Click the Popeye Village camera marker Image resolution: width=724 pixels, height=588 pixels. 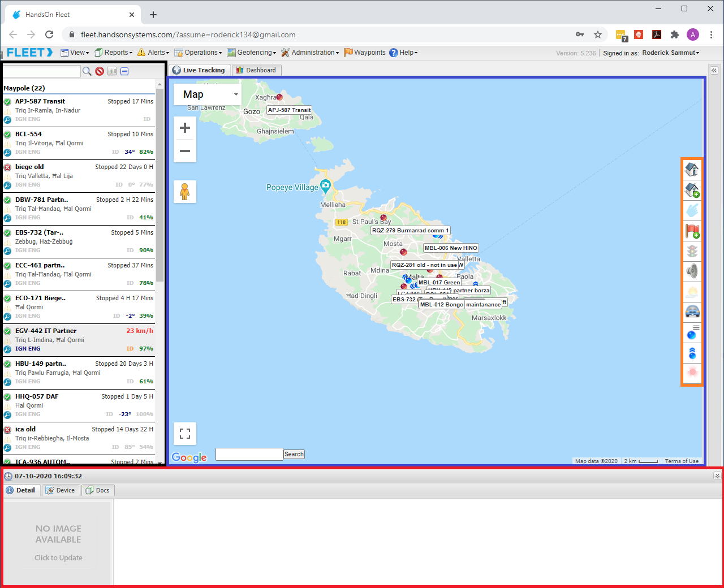click(325, 185)
